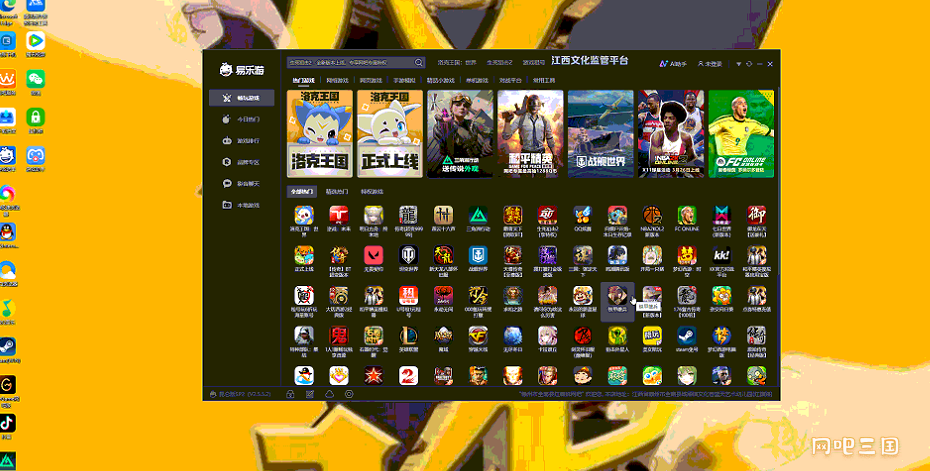The image size is (930, 471).
Task: Open the NBA2KOL2 basketball icon
Action: click(x=652, y=215)
